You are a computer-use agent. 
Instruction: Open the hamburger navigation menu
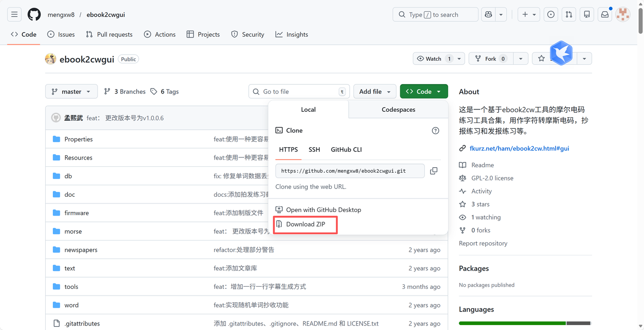click(14, 15)
